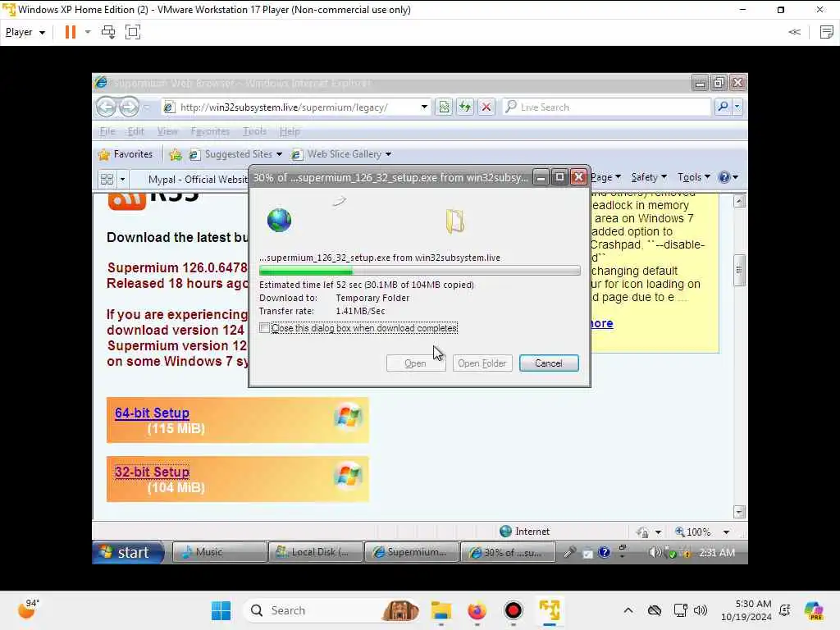The height and width of the screenshot is (630, 840).
Task: Open Windows 11 Start menu
Action: pos(221,610)
